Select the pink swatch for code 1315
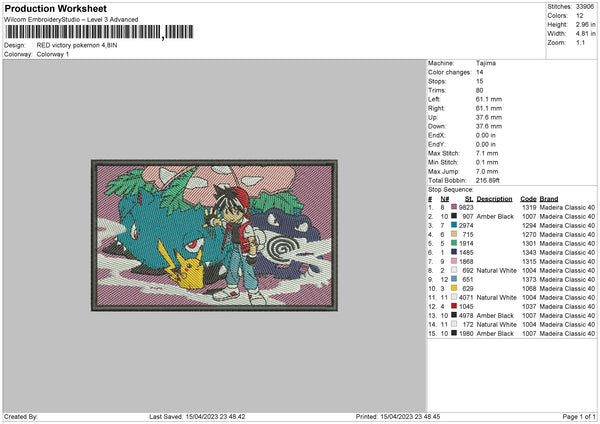The height and width of the screenshot is (424, 600). 454,261
